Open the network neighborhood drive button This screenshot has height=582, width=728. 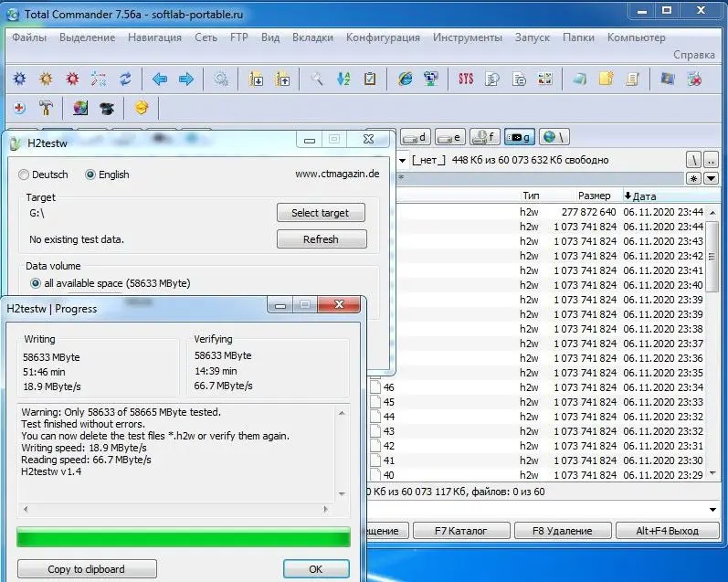tap(554, 137)
